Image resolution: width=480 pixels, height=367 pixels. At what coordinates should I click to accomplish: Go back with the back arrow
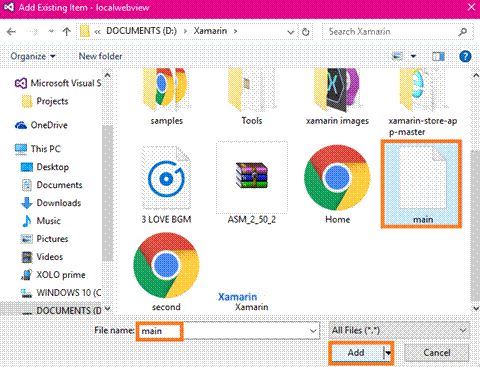tap(11, 32)
